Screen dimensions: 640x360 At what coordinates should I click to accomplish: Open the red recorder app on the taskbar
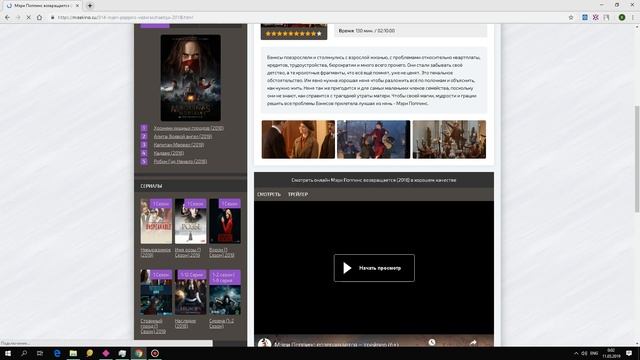point(155,353)
